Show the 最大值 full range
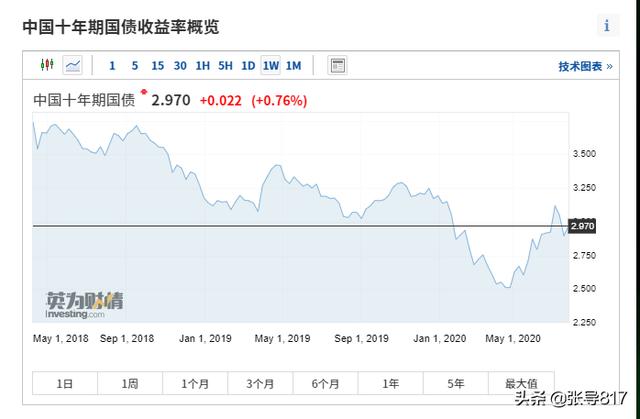The width and height of the screenshot is (640, 419). tap(521, 383)
